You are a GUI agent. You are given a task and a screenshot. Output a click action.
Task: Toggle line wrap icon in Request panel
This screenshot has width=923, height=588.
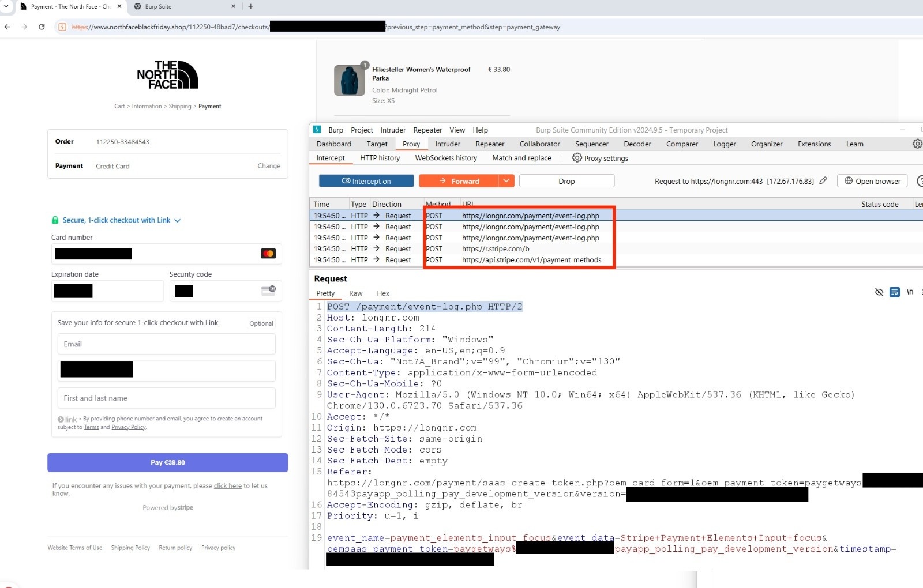894,292
